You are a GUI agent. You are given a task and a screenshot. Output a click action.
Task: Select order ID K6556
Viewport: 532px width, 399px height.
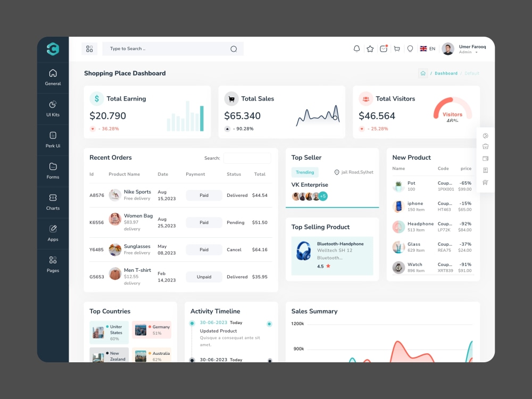(x=96, y=222)
